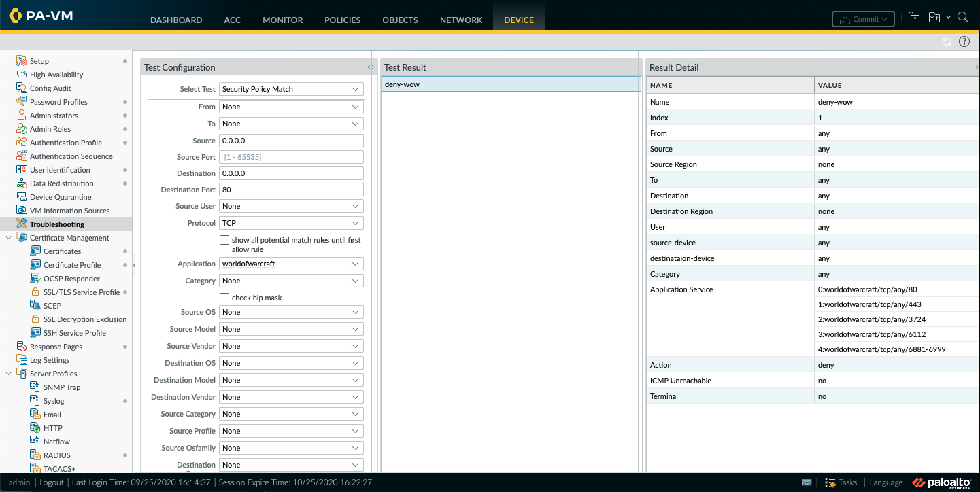Click the Commit button

point(862,19)
